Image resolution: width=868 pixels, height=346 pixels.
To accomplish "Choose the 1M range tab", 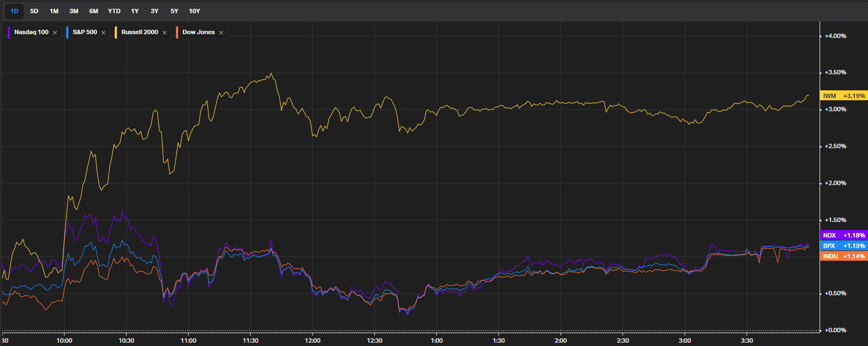I will (x=54, y=11).
